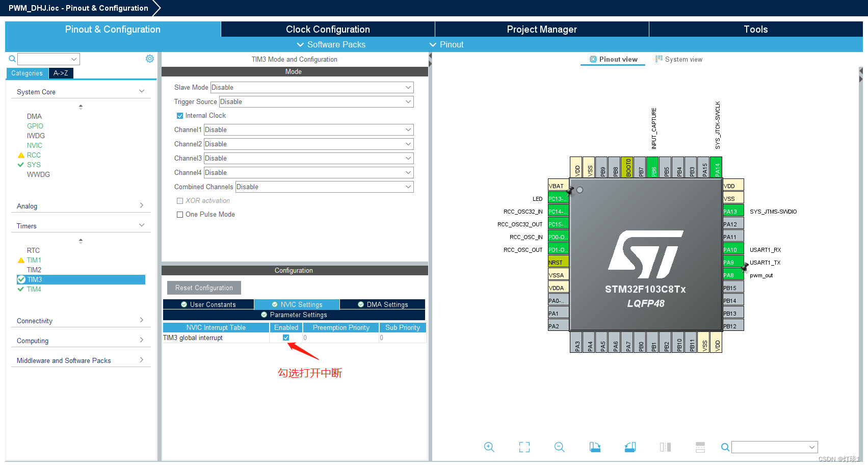Image resolution: width=868 pixels, height=467 pixels.
Task: Open the User Constants tab
Action: 208,304
